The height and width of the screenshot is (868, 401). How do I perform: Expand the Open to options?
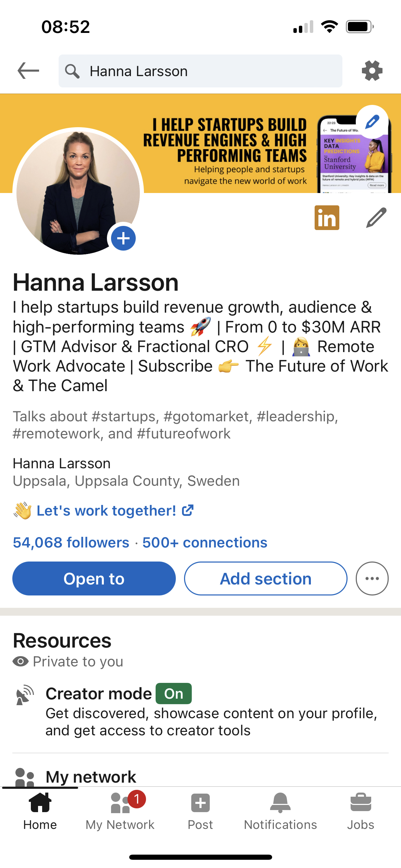94,579
